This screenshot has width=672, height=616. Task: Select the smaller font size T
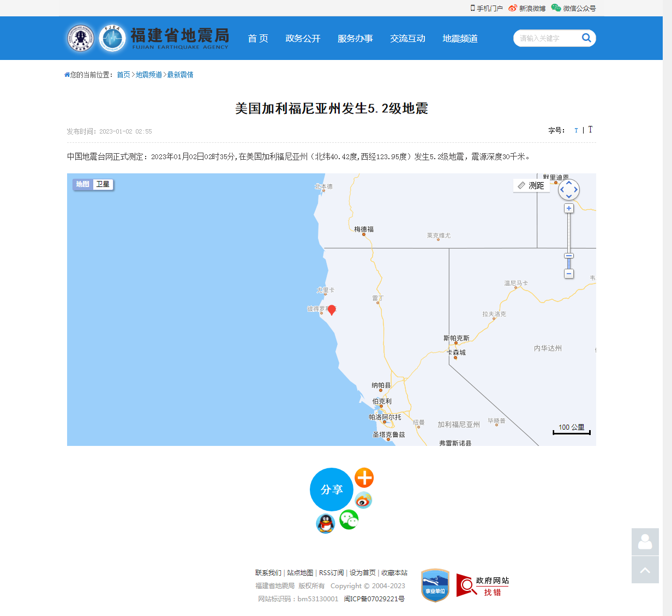click(x=576, y=130)
